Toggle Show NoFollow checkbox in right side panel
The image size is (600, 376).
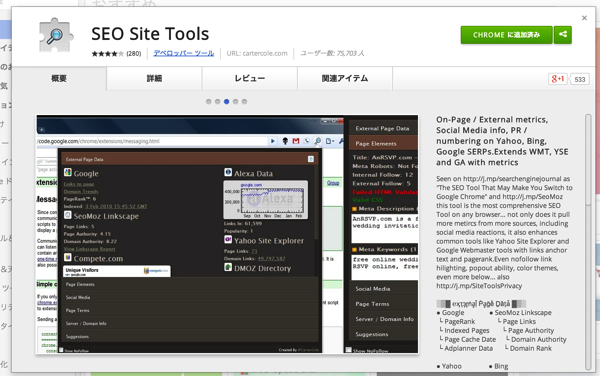(349, 350)
